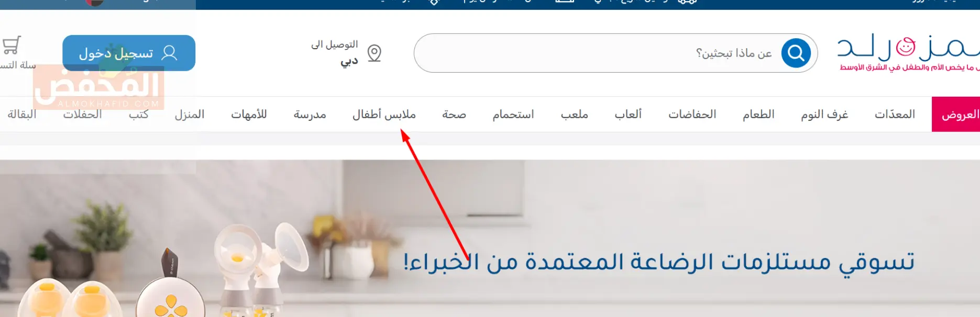The height and width of the screenshot is (317, 980).
Task: Select the استحمام bath category
Action: (x=513, y=114)
